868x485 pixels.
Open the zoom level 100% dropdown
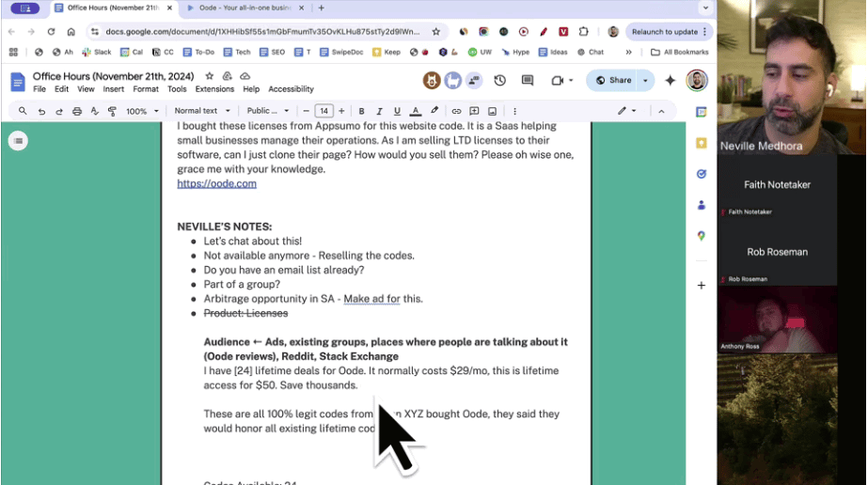(x=142, y=111)
